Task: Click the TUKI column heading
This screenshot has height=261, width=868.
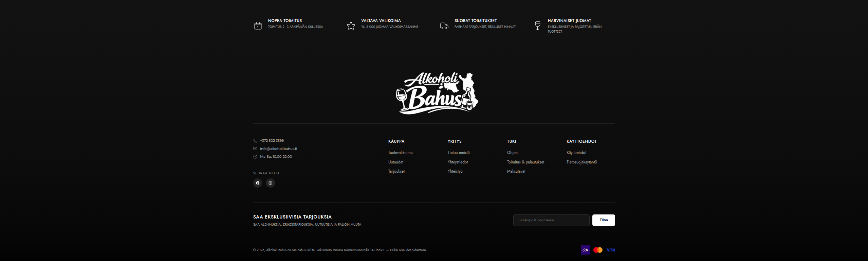Action: click(511, 141)
